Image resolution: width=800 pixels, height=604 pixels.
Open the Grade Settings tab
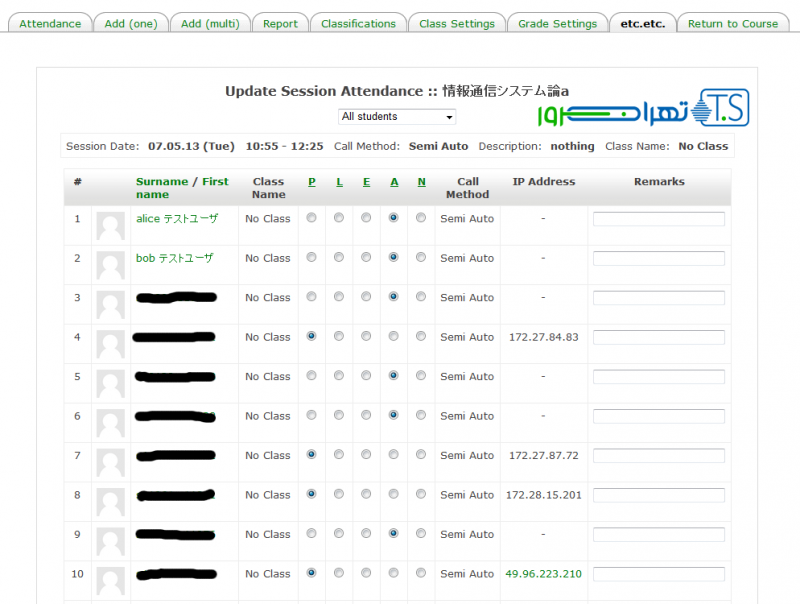557,24
